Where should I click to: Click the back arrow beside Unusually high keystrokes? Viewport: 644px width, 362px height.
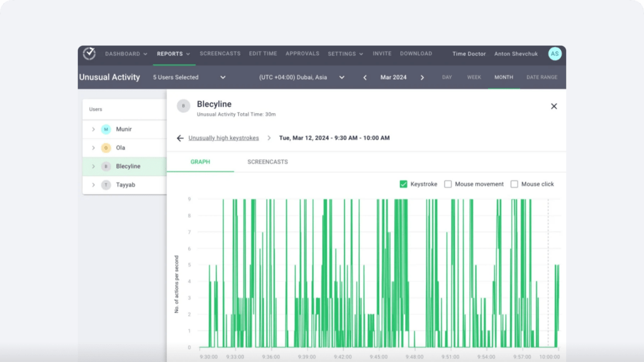pyautogui.click(x=180, y=138)
